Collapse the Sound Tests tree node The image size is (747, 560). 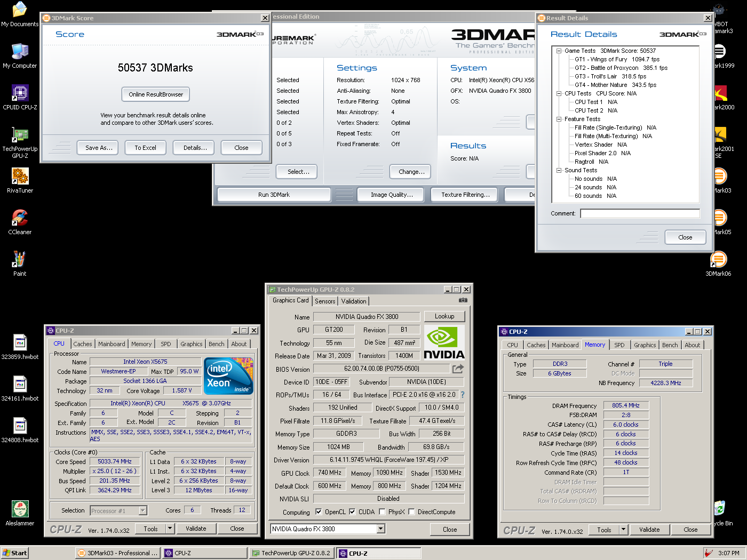(559, 171)
